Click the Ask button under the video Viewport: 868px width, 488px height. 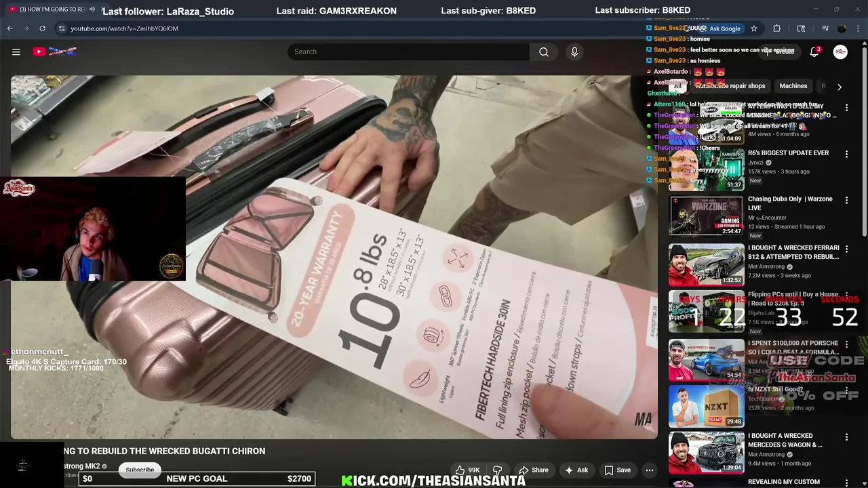pyautogui.click(x=576, y=470)
